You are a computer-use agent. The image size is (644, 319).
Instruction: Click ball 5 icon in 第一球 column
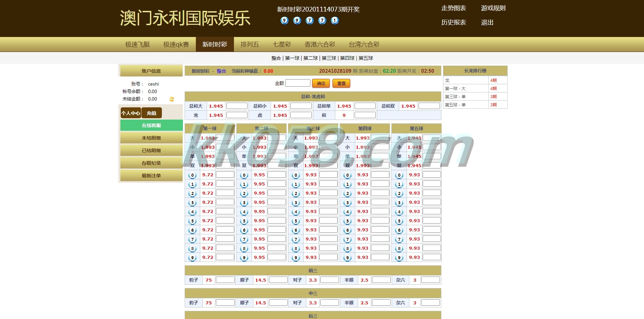pos(192,221)
